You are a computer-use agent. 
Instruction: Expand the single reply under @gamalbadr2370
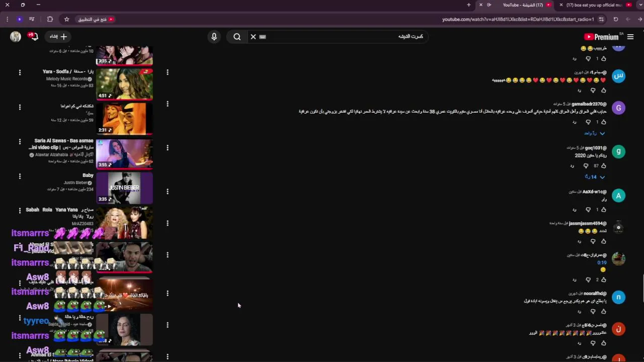tap(595, 133)
